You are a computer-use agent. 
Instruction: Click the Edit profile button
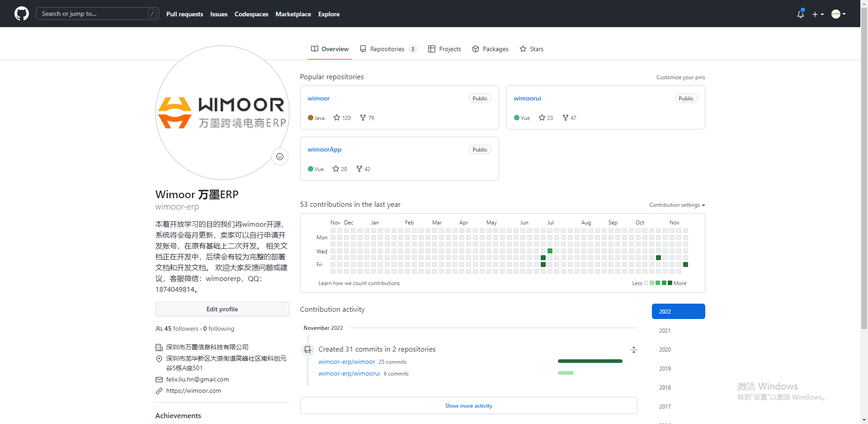(x=222, y=309)
